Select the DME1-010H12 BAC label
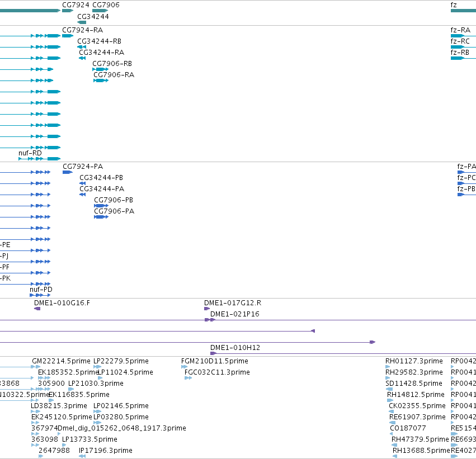The image size is (476, 459). 235,348
